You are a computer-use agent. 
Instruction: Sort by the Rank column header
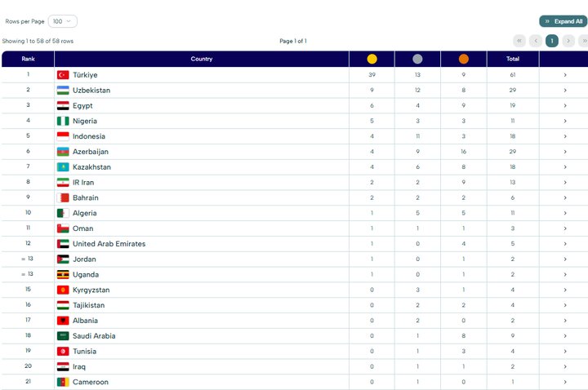(28, 59)
